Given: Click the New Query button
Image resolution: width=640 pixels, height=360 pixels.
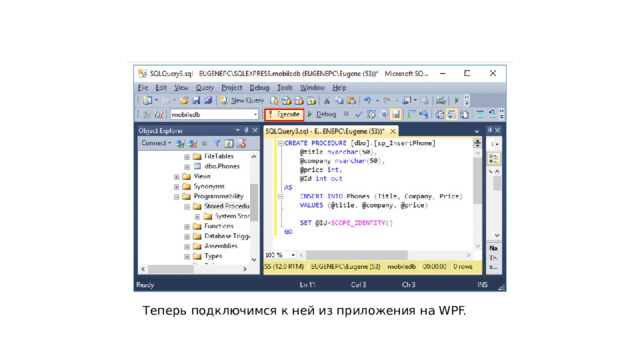Looking at the screenshot, I should point(242,100).
